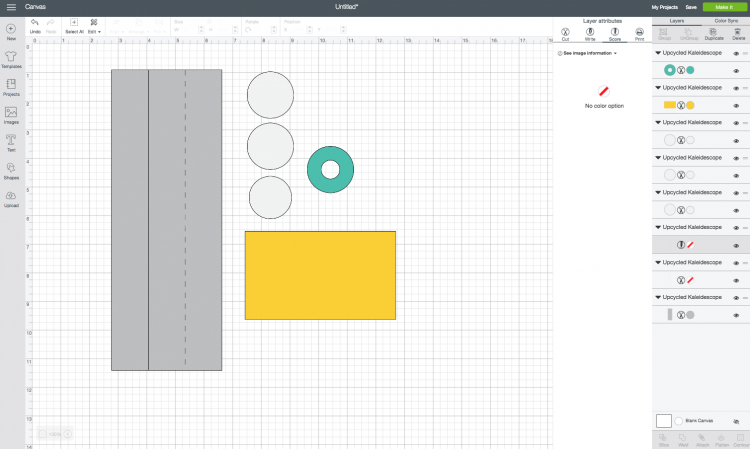The width and height of the screenshot is (750, 449).
Task: Click the UnGroup icon
Action: (687, 34)
